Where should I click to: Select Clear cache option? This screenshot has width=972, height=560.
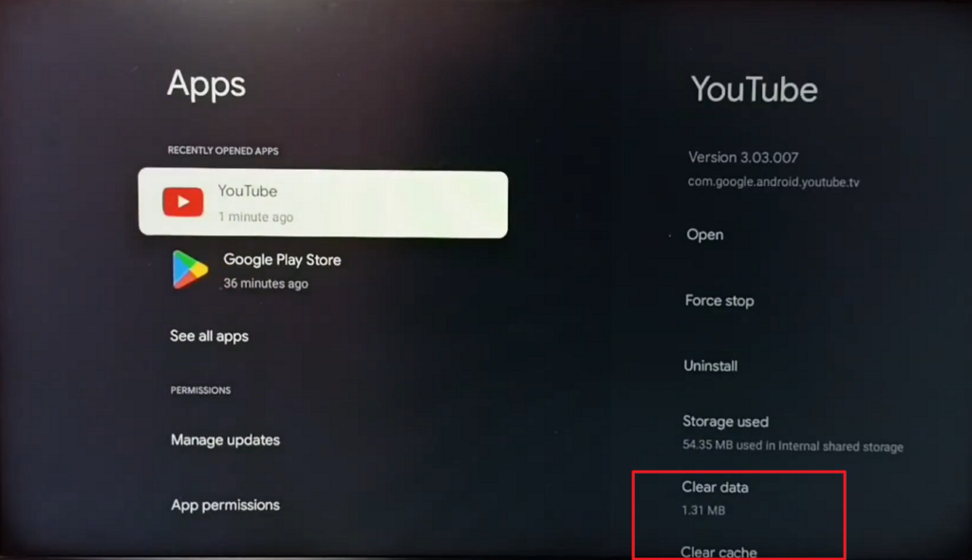coord(719,551)
